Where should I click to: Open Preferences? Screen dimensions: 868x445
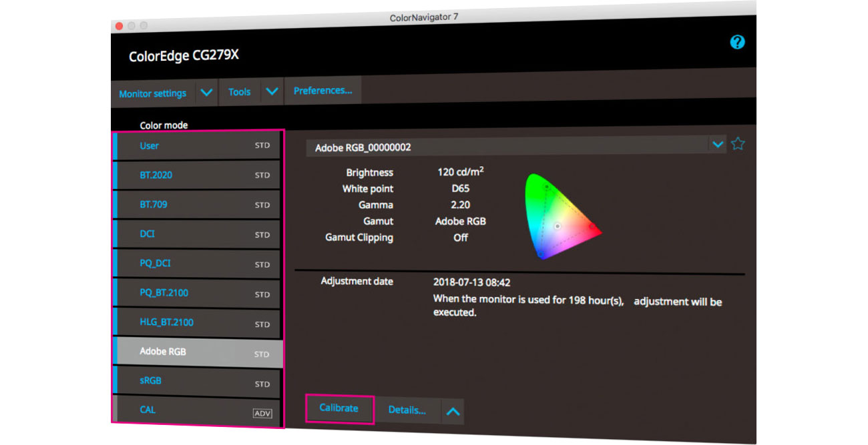point(323,90)
